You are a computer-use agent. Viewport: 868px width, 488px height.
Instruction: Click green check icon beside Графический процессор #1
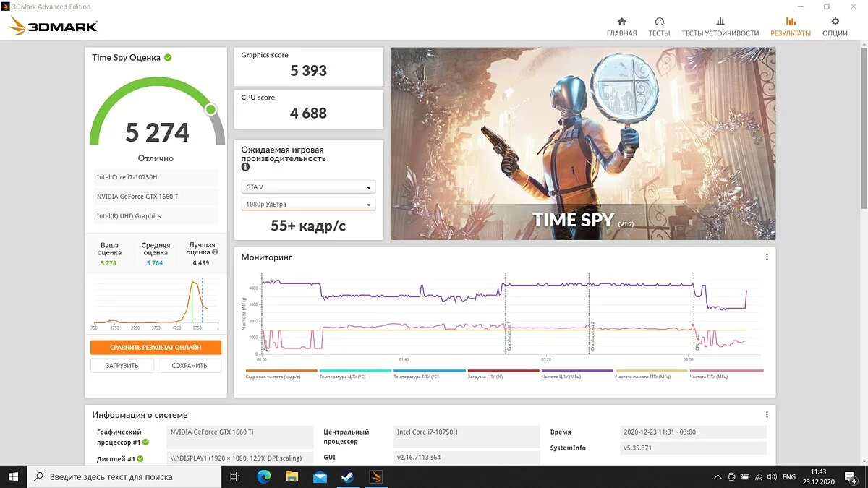pyautogui.click(x=145, y=442)
